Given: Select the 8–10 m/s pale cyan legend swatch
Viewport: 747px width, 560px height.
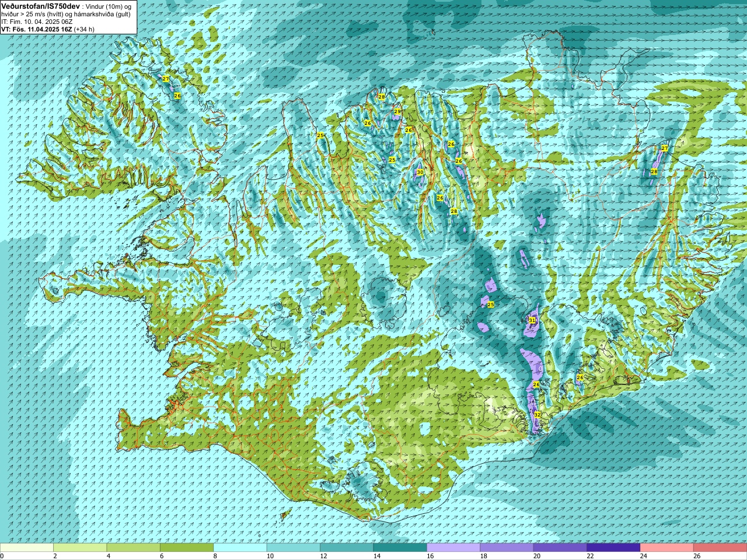Looking at the screenshot, I should click(x=240, y=548).
